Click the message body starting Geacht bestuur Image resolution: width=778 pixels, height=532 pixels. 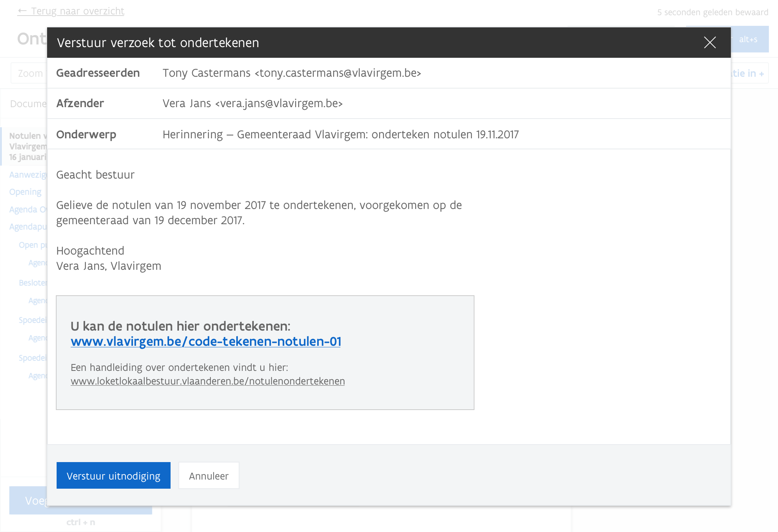(95, 175)
